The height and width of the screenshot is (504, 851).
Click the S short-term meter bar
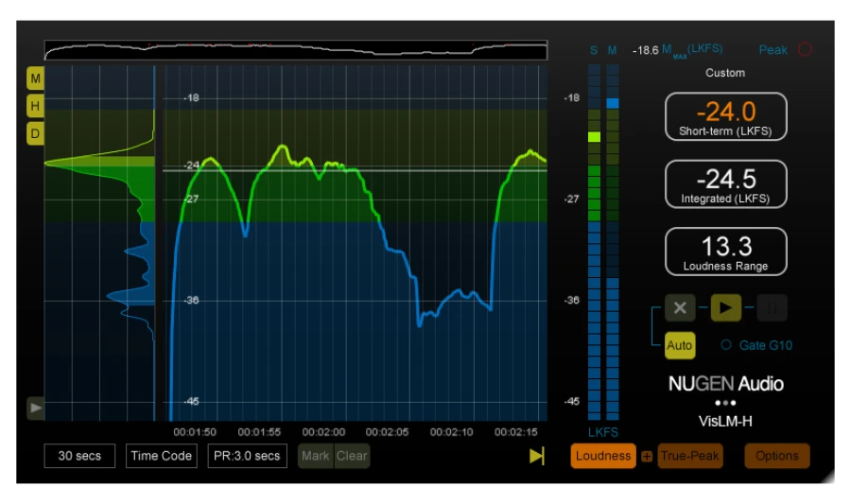coord(595,242)
